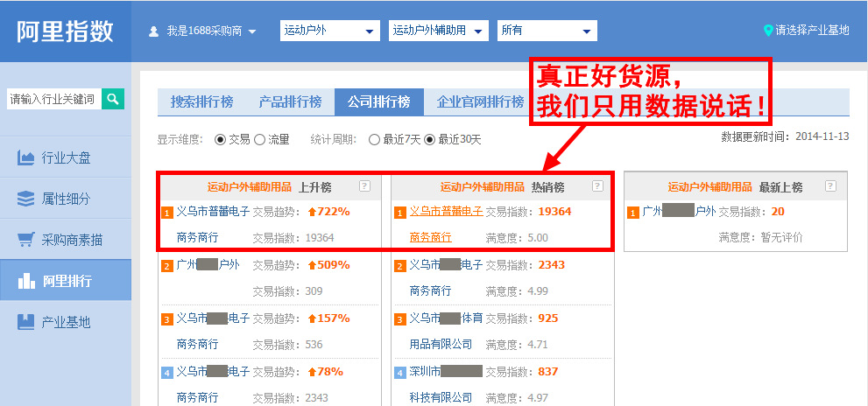Image resolution: width=868 pixels, height=406 pixels.
Task: Click the orange 19364 index in 热销榜
Action: coord(554,211)
